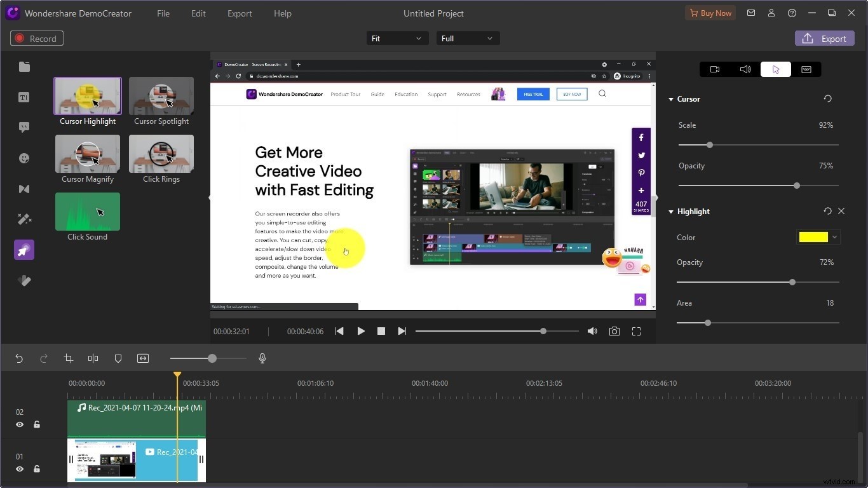This screenshot has height=488, width=868.
Task: Select the keystroke settings icon in properties panel
Action: point(806,69)
